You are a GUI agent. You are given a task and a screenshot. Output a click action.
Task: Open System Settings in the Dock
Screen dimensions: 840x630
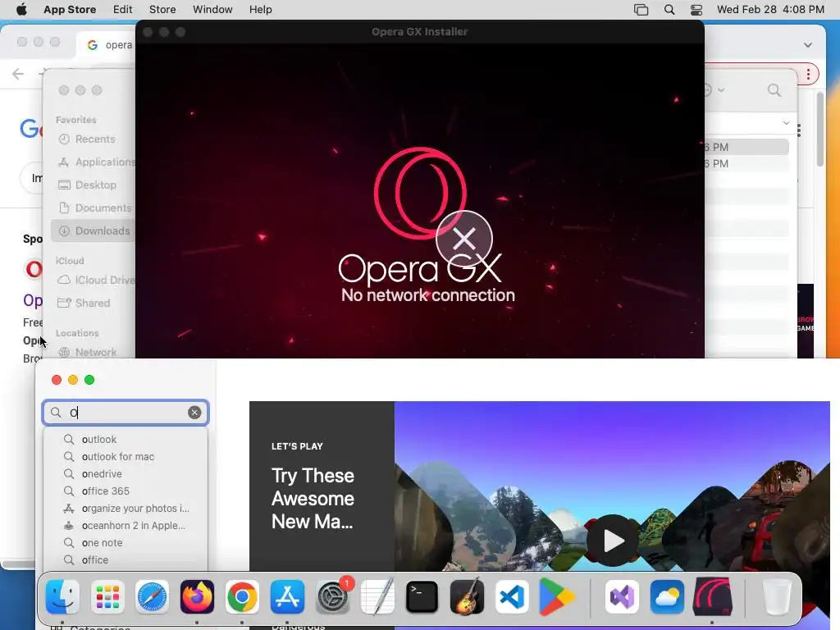[332, 597]
